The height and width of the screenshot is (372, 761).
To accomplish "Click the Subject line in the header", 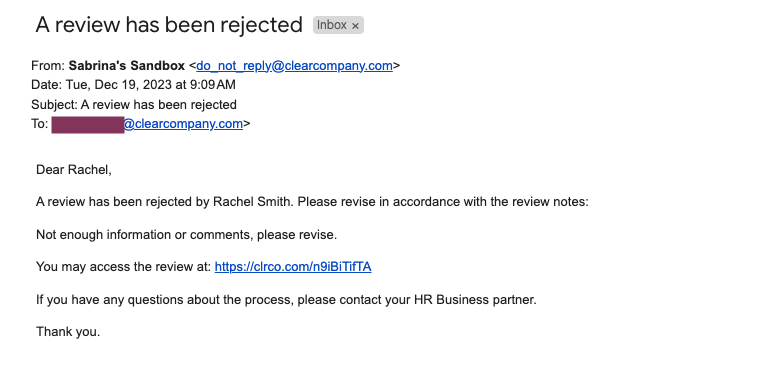I will pyautogui.click(x=134, y=104).
